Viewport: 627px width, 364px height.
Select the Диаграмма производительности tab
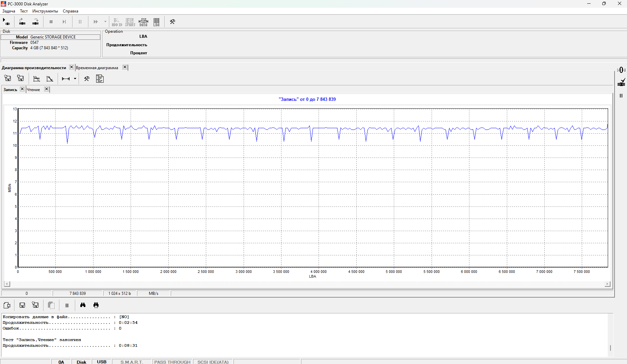(x=34, y=68)
